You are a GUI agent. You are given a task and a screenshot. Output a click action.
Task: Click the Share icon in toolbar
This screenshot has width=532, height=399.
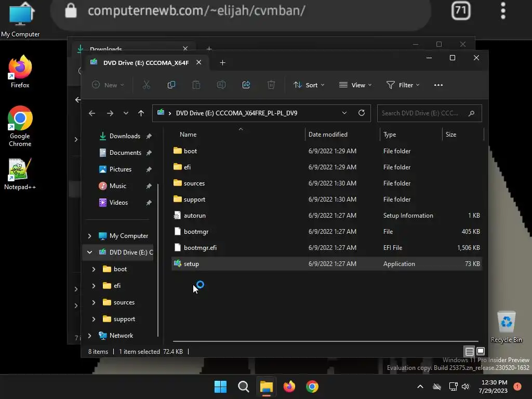(x=246, y=85)
